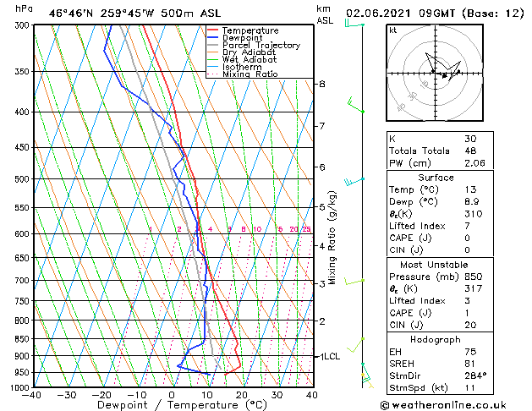Click the Dry Adiabat legend entry
Viewport: 532px width, 411px height.
(x=241, y=52)
